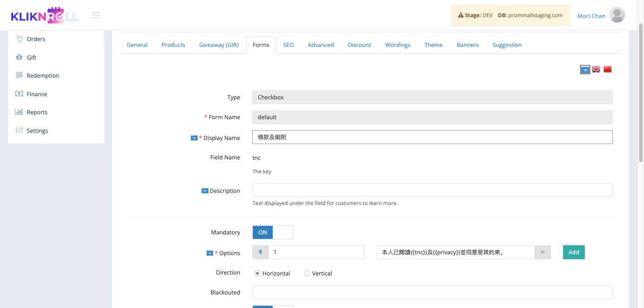Click flag icon beside Description label

click(204, 191)
